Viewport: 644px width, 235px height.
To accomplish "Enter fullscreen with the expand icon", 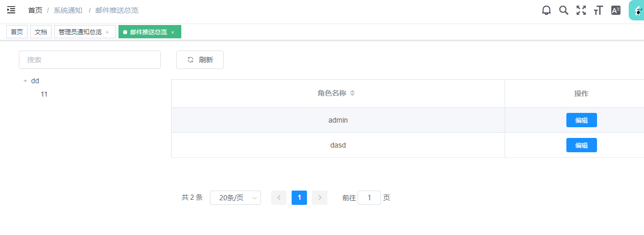I will 581,10.
